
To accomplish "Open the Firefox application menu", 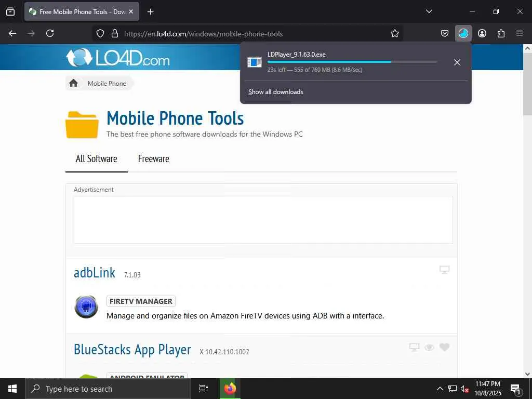I will pyautogui.click(x=520, y=33).
